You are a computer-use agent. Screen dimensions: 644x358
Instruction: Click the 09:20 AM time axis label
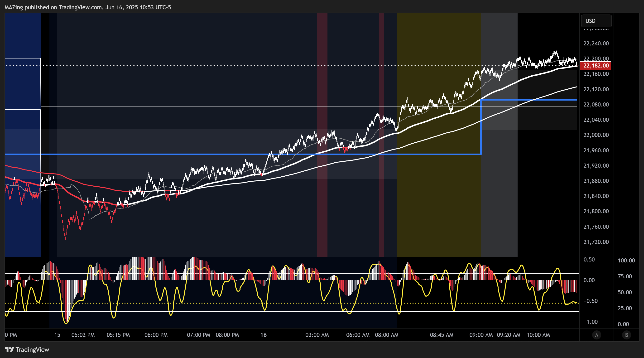(509, 335)
